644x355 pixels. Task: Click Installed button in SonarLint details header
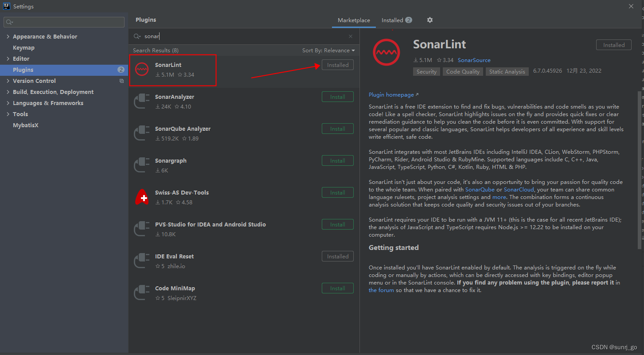click(614, 45)
